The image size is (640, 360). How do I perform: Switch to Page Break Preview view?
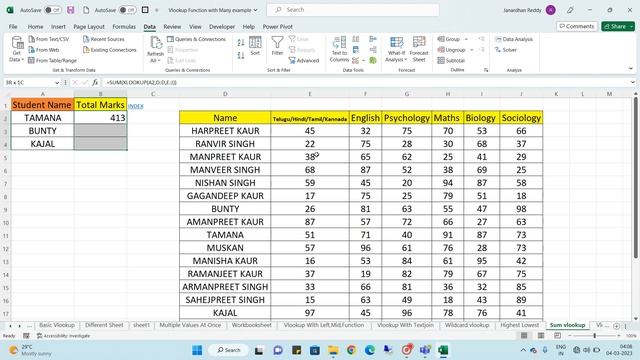[557, 336]
